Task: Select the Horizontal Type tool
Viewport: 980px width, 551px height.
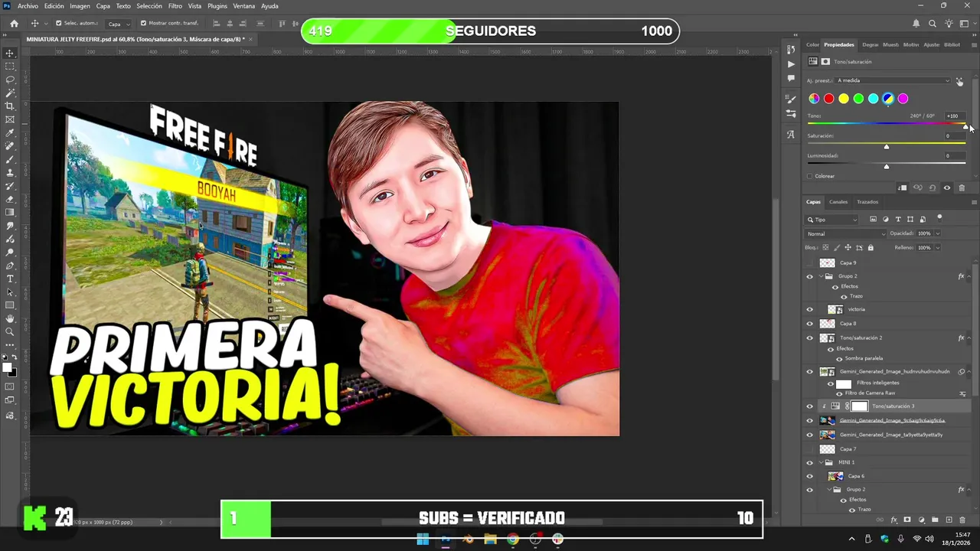Action: [10, 279]
